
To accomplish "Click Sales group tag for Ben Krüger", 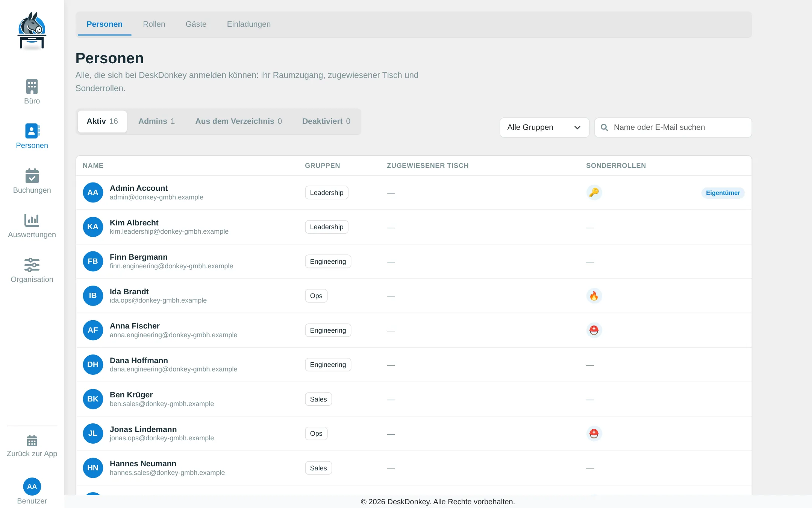I will click(x=318, y=399).
